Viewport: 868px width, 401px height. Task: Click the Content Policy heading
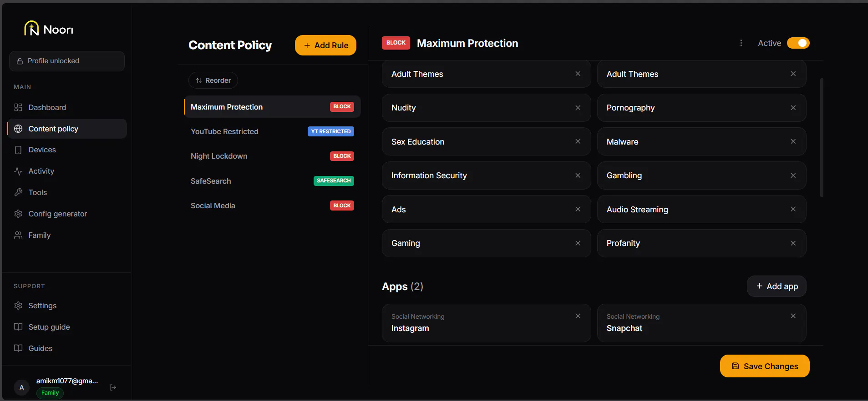(x=230, y=45)
